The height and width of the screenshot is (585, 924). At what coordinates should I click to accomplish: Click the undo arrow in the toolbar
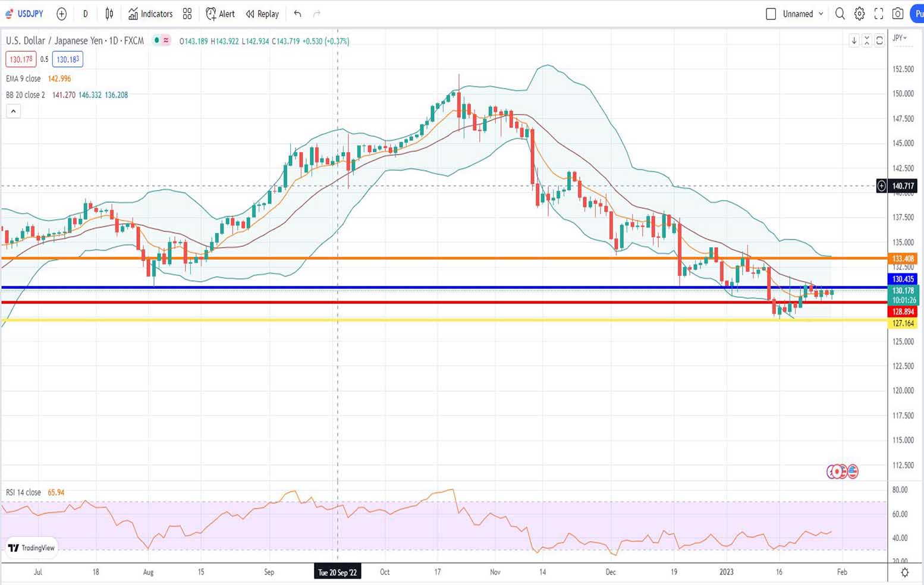[297, 14]
